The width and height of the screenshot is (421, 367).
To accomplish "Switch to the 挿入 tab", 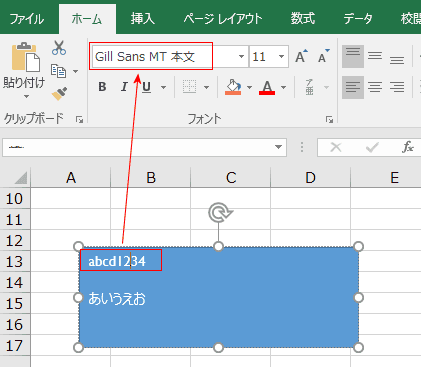I will 143,19.
